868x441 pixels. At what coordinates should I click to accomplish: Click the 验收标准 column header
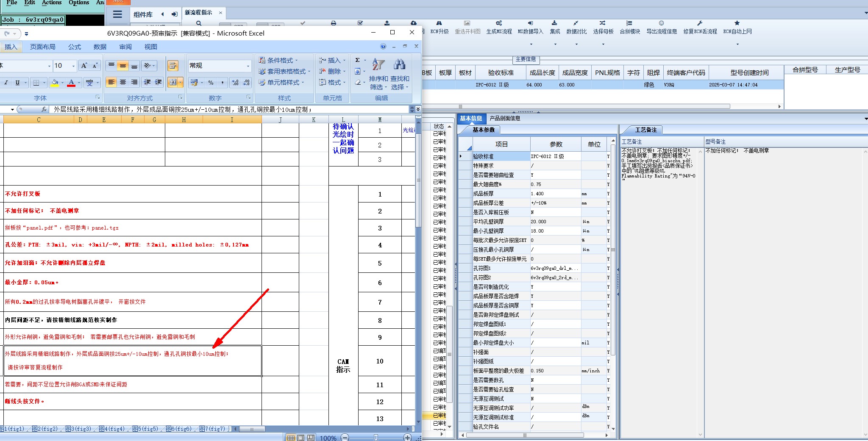[x=501, y=72]
